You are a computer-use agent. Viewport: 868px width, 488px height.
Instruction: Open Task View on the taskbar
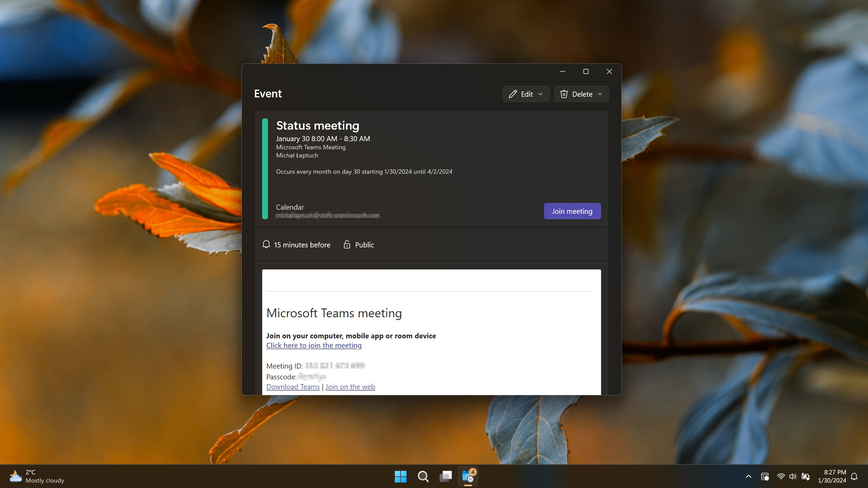(x=445, y=476)
